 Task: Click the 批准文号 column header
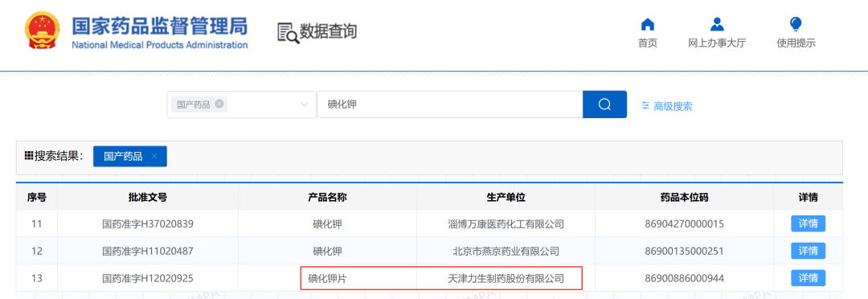[147, 197]
